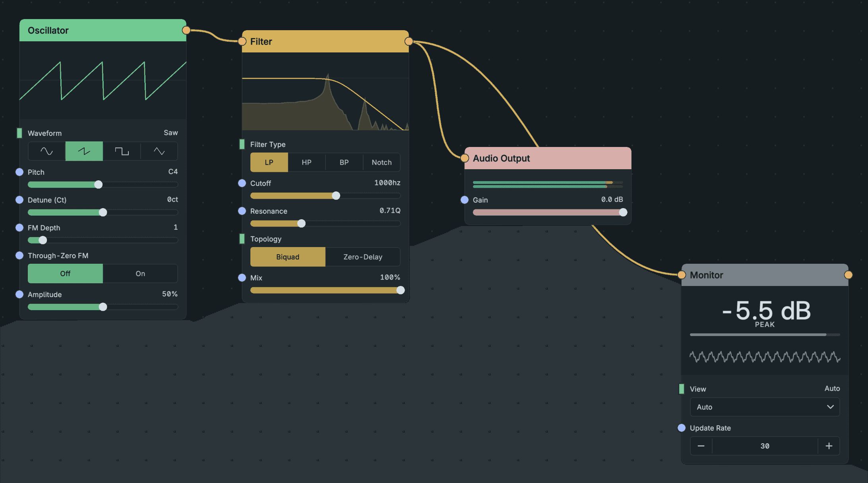Switch topology to Biquad
The image size is (868, 483).
(288, 257)
